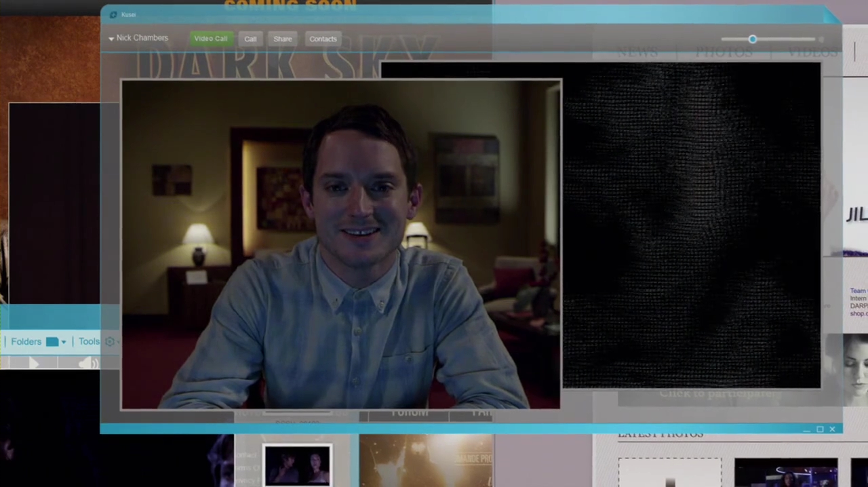Image resolution: width=868 pixels, height=487 pixels.
Task: Select Nick Chambers' video feed
Action: [x=341, y=245]
